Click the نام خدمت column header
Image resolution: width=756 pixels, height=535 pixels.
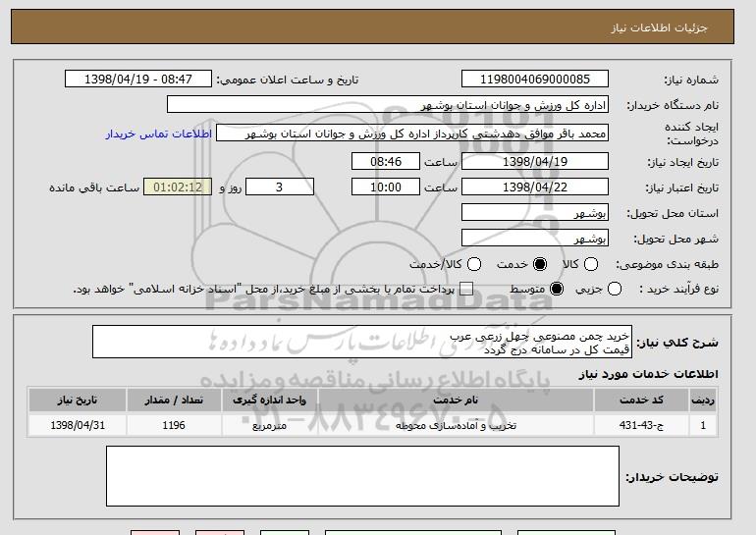(x=456, y=401)
